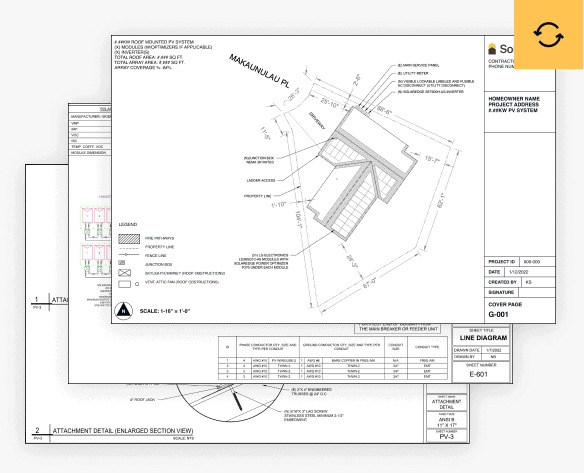This screenshot has width=584, height=473.
Task: Click the "LEGEND" heading
Action: tap(128, 225)
